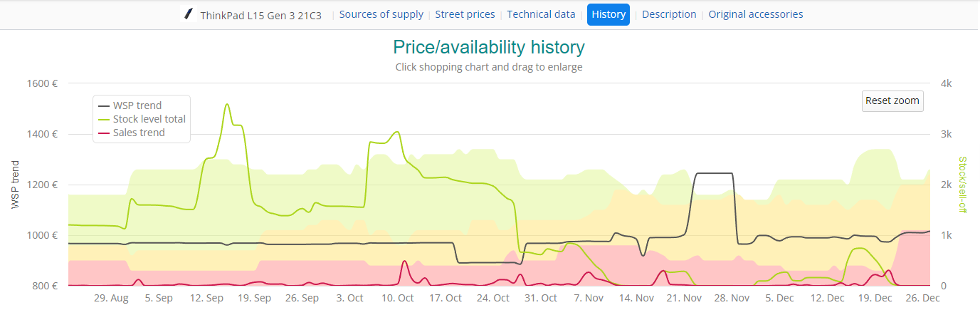Open the Original accessories tab
Screen dimensions: 980x315
(x=755, y=14)
